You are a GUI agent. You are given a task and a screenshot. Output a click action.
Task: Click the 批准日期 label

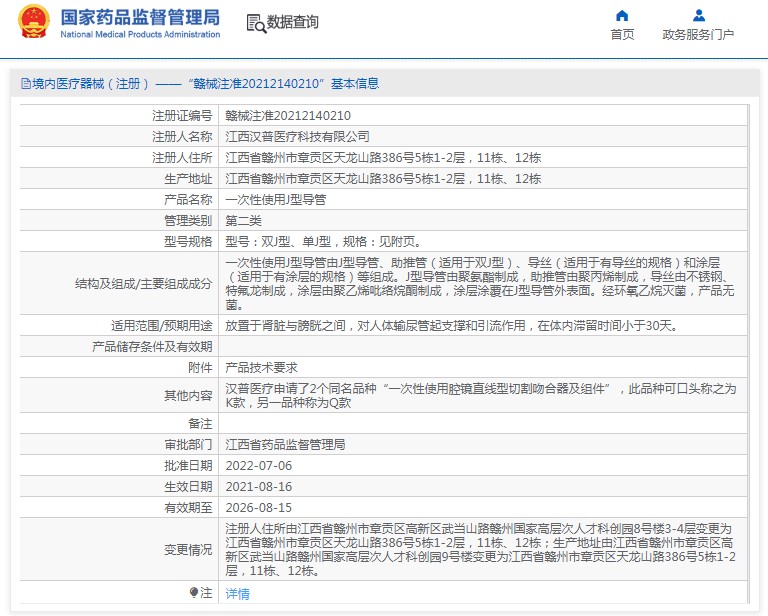point(188,466)
